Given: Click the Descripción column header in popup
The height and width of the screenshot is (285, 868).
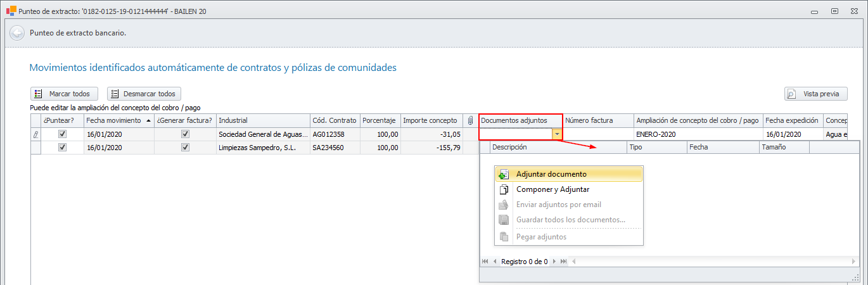Looking at the screenshot, I should [558, 147].
